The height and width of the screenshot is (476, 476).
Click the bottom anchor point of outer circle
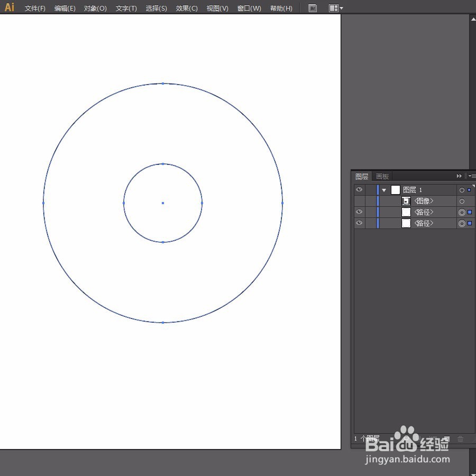[x=163, y=323]
